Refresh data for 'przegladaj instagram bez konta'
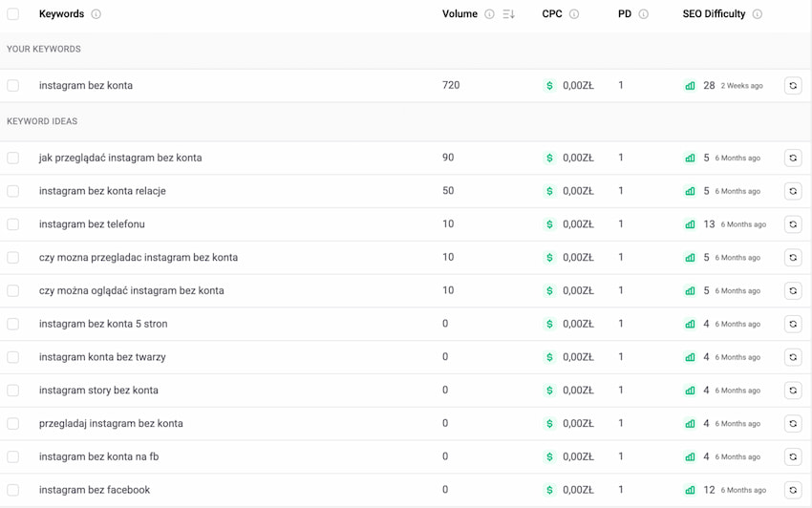Viewport: 812px width, 508px height. click(793, 423)
